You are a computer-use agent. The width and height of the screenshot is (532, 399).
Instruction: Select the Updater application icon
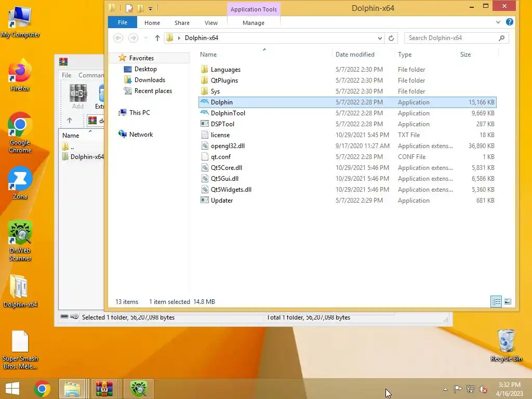204,200
